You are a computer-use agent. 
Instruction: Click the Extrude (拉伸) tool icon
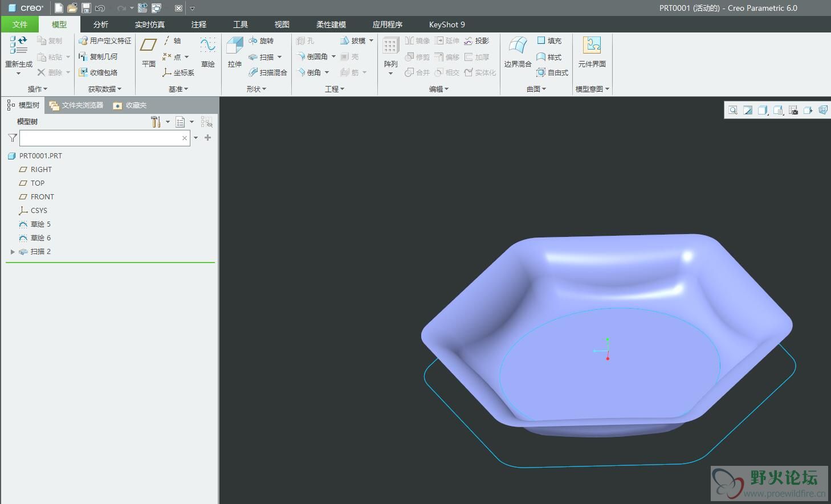pos(234,47)
